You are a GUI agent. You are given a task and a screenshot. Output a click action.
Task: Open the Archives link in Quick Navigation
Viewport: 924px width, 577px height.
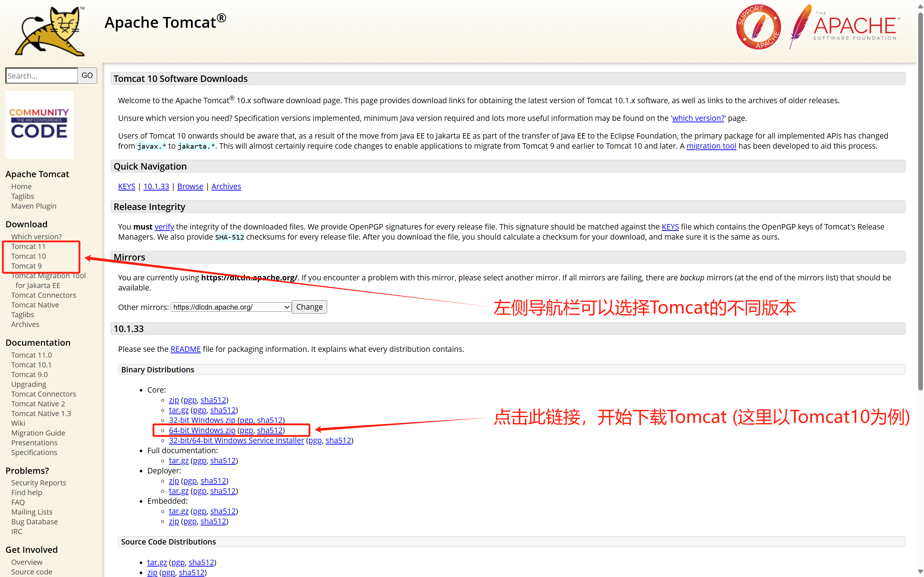[x=226, y=186]
